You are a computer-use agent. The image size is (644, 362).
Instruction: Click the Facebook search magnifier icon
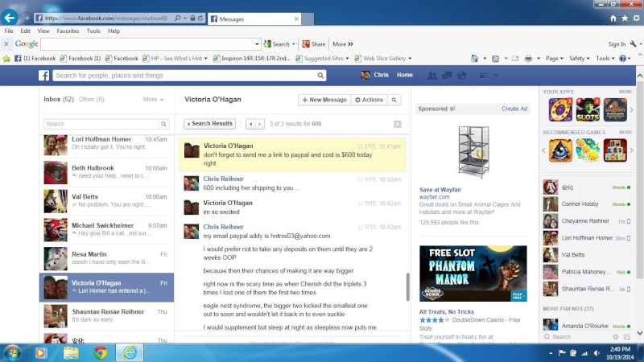point(320,76)
